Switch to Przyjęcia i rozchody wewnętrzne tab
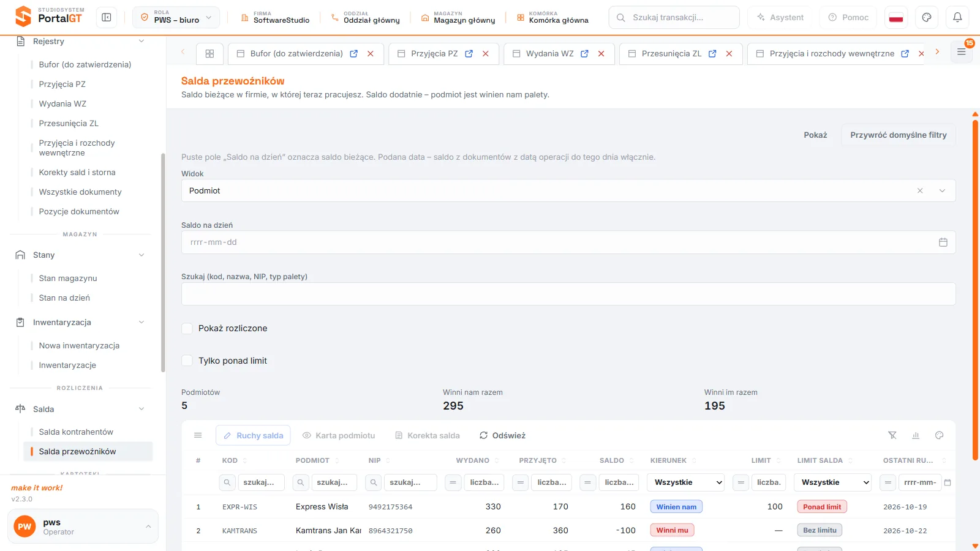This screenshot has width=980, height=551. (x=832, y=54)
